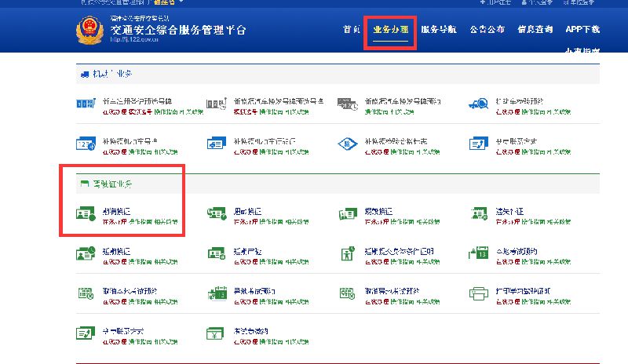Open the 考试费缴纳 title link
The height and width of the screenshot is (364, 628).
tap(250, 331)
